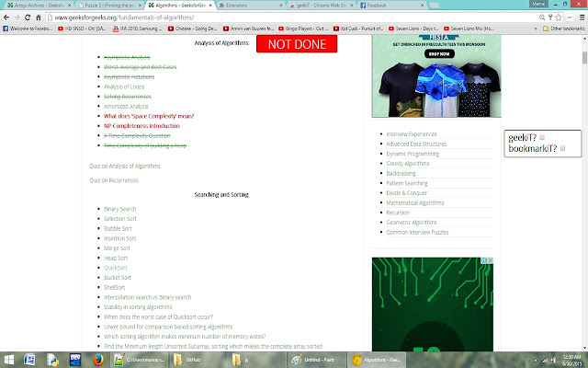Open the 'QuickSort' link
Viewport: 588px width, 368px height.
click(115, 268)
